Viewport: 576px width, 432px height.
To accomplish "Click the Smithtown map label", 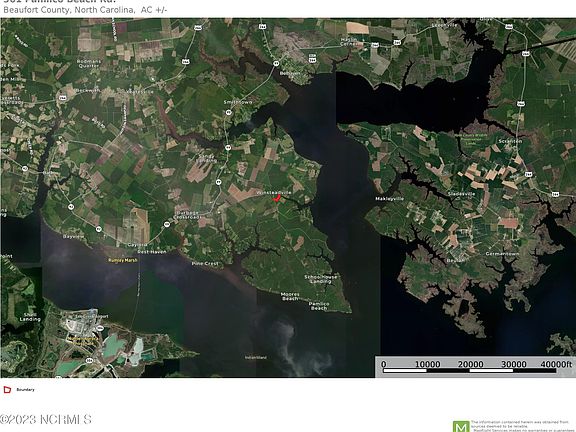I will (x=238, y=102).
